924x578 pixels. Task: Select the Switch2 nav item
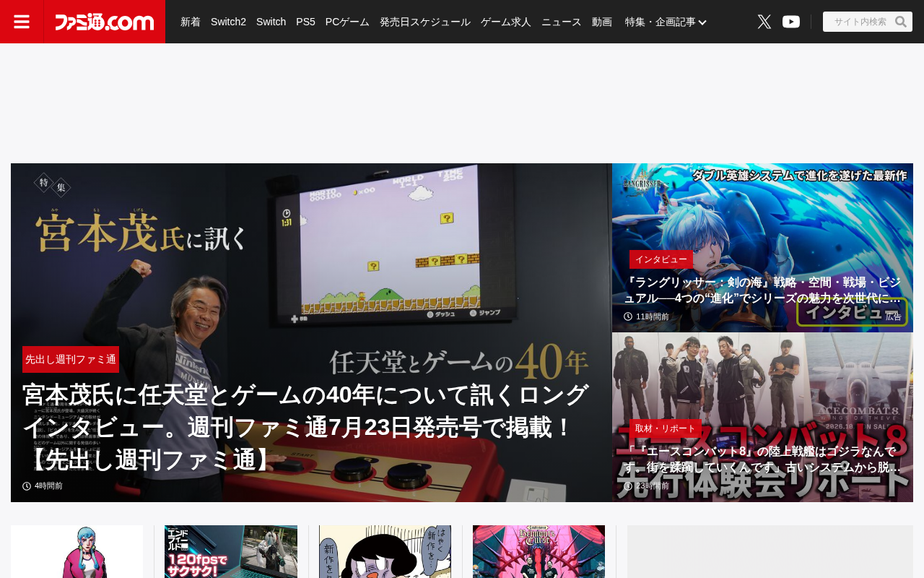click(228, 22)
